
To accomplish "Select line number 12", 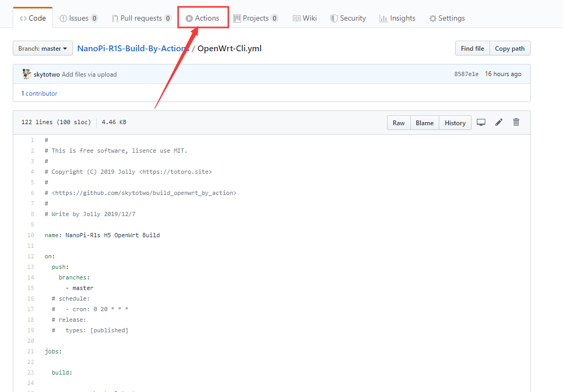I will (x=31, y=256).
